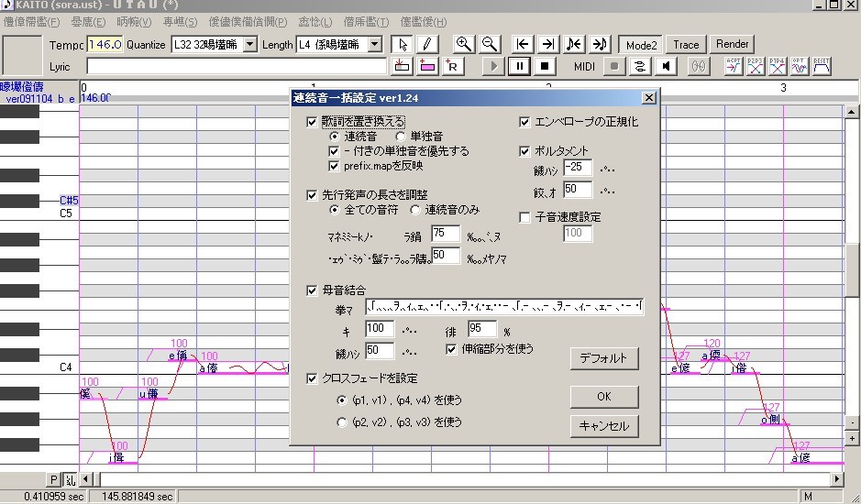Image resolution: width=861 pixels, height=504 pixels.
Task: Toggle クロスフェードを設定 checkbox
Action: pos(312,378)
